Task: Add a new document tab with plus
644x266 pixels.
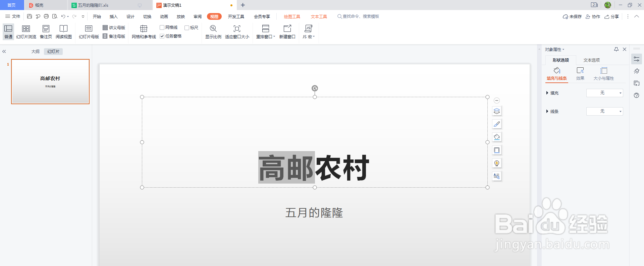Action: coord(243,5)
